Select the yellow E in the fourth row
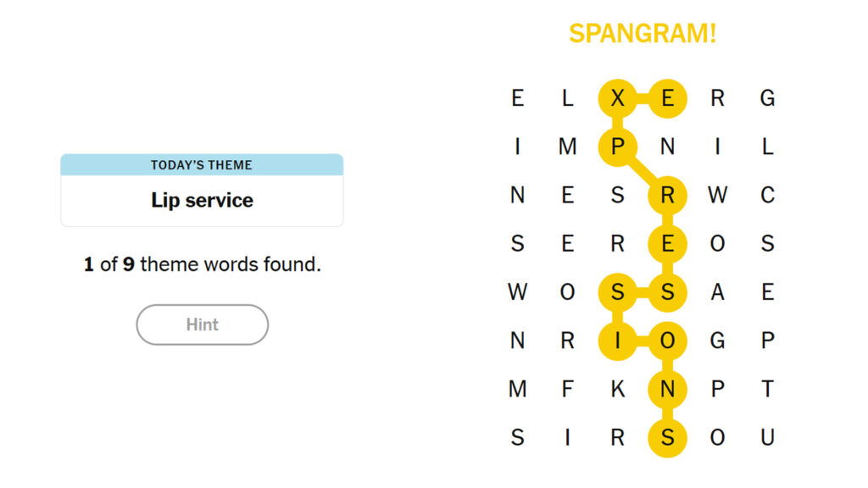868x488 pixels. [667, 244]
